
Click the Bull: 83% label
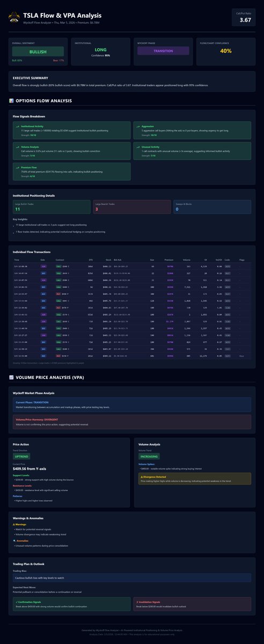[x=17, y=61]
